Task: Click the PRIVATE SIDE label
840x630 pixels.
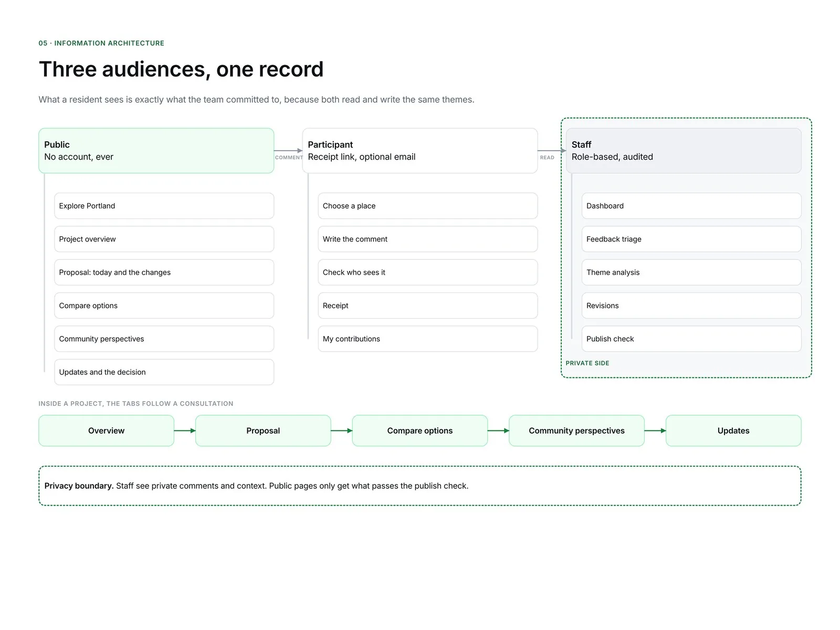Action: pyautogui.click(x=587, y=363)
